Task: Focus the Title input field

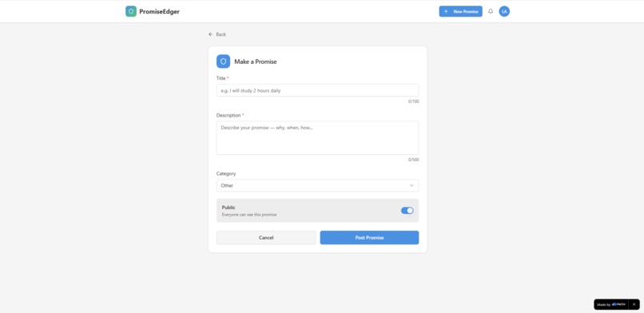Action: 317,90
